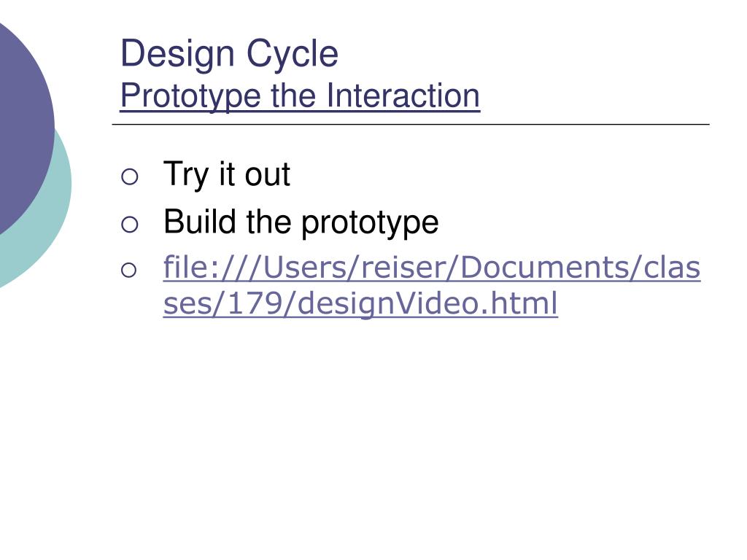This screenshot has width=747, height=560.
Task: Select the 'Try it out' bullet text
Action: tap(226, 174)
